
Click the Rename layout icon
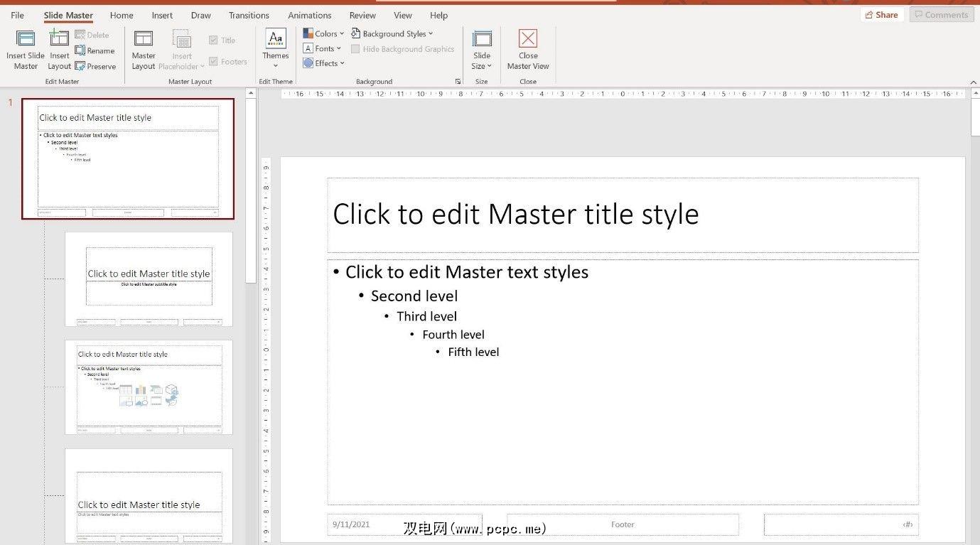point(80,50)
